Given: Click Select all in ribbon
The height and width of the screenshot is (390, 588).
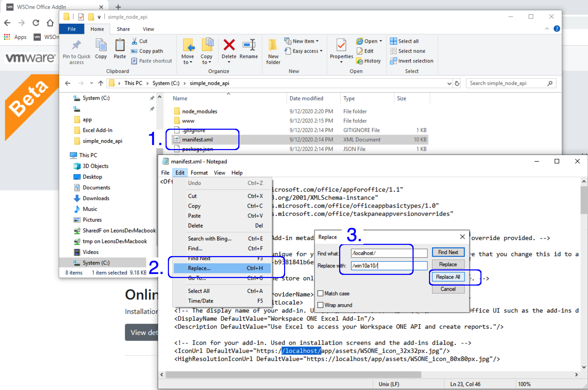Looking at the screenshot, I should [x=404, y=41].
